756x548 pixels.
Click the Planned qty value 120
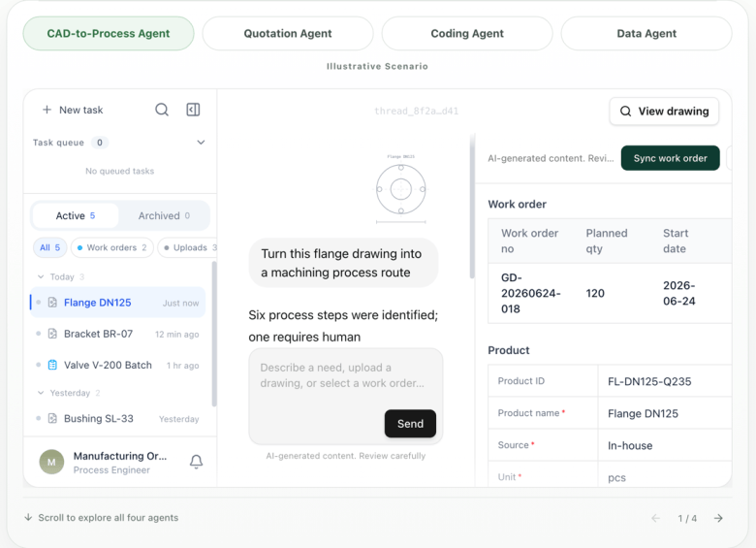pyautogui.click(x=595, y=293)
